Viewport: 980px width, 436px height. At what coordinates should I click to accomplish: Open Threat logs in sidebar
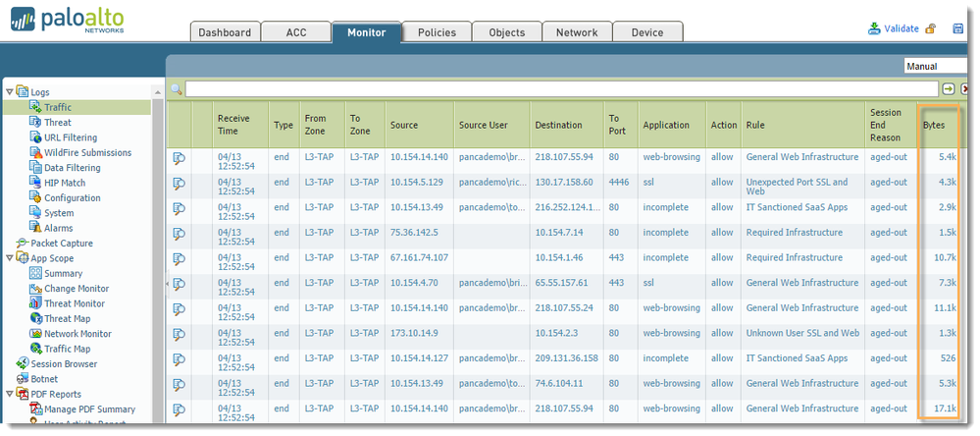(58, 123)
